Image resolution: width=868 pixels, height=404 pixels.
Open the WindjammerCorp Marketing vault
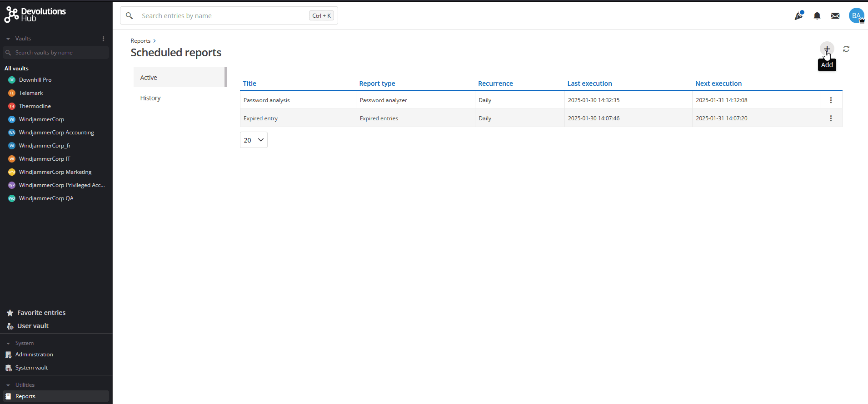coord(55,172)
